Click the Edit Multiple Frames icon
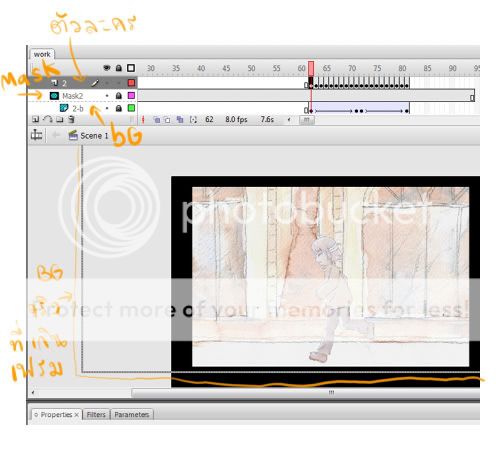 pyautogui.click(x=180, y=119)
